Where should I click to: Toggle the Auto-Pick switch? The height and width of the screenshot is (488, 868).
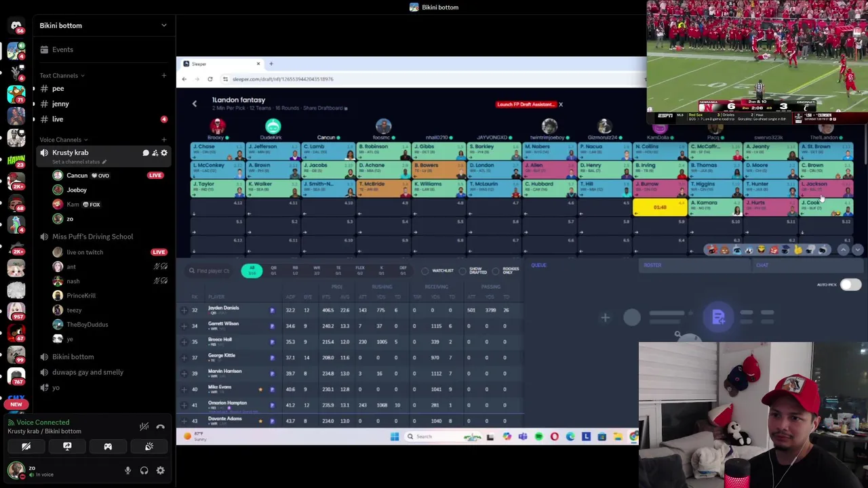(x=850, y=285)
